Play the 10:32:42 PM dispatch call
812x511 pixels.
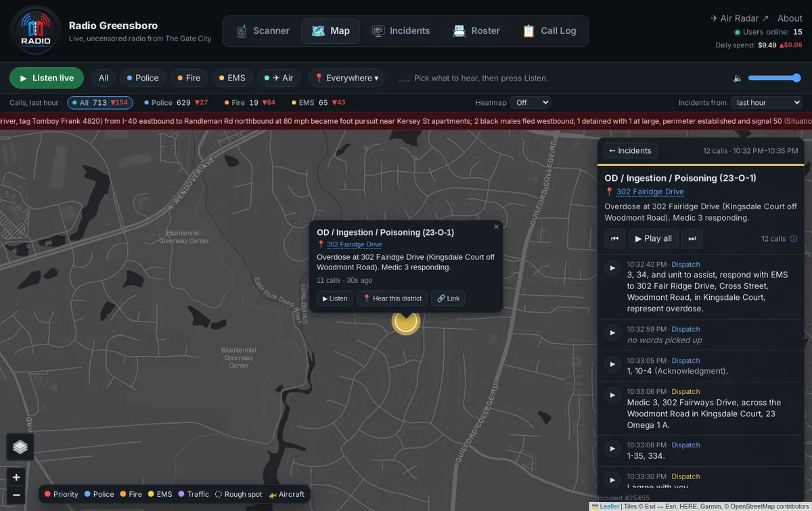tap(612, 268)
